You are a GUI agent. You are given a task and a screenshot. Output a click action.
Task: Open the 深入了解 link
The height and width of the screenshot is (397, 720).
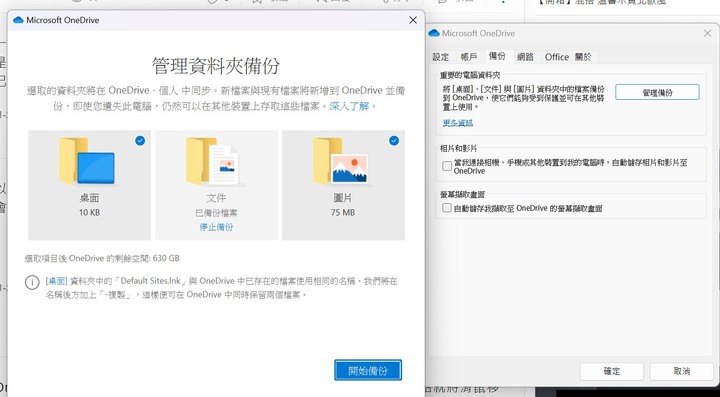pos(349,106)
